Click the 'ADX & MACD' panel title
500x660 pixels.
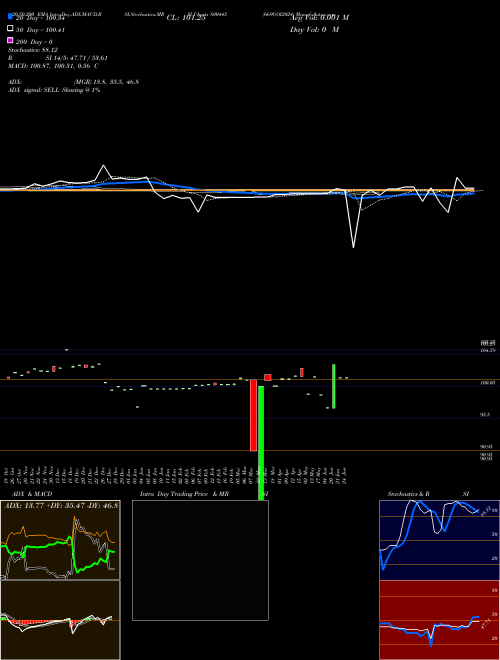pyautogui.click(x=32, y=494)
